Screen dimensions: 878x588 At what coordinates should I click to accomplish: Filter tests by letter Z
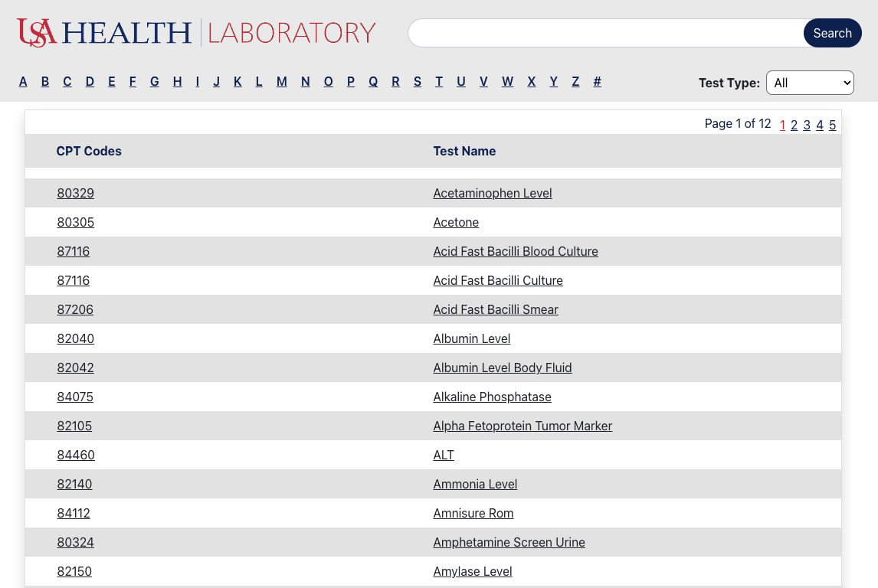(575, 82)
